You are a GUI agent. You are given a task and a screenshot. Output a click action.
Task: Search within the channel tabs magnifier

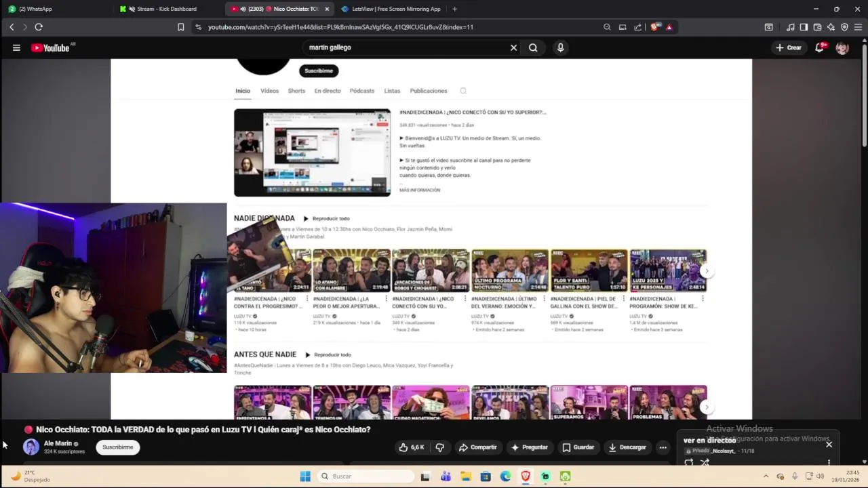point(463,91)
